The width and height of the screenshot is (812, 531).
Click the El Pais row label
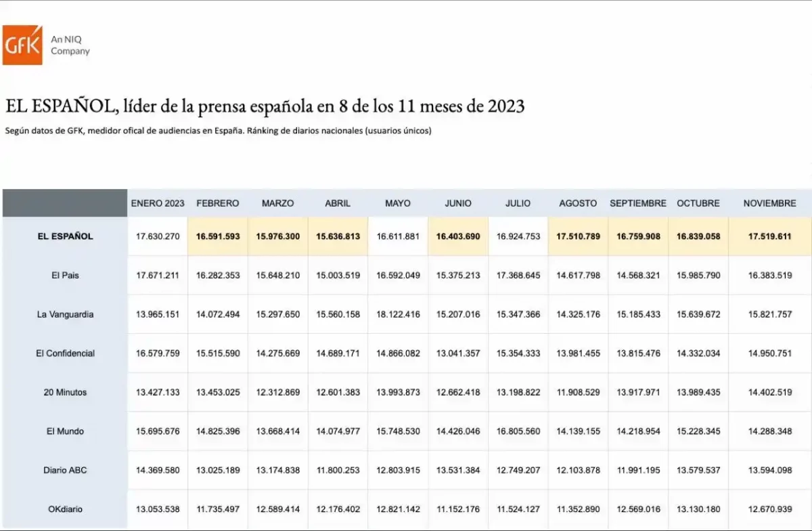point(66,276)
